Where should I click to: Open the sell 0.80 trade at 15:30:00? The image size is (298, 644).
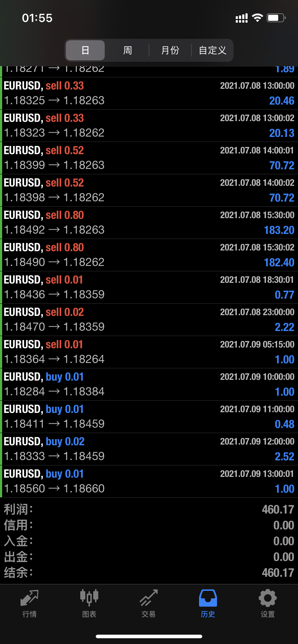tap(149, 223)
